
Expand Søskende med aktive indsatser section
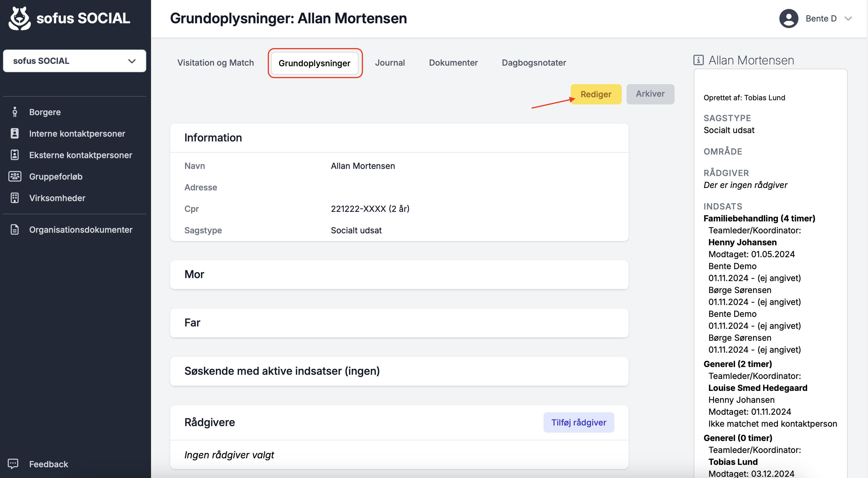click(399, 371)
